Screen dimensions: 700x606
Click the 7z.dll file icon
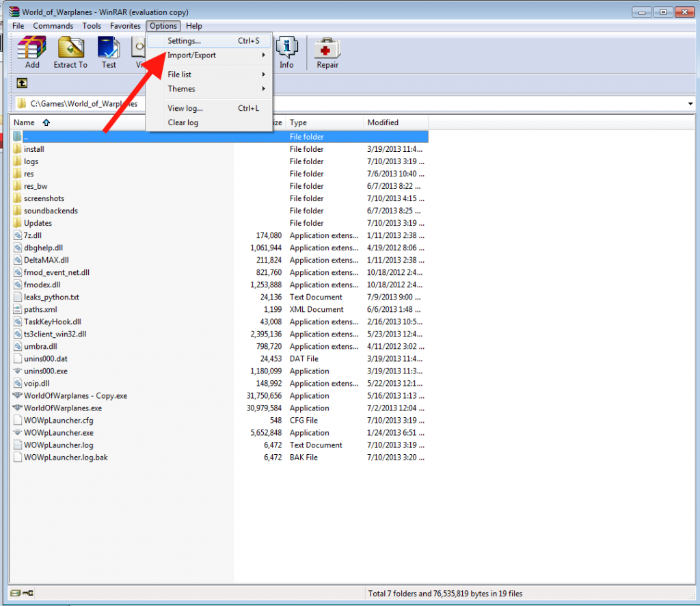[17, 235]
